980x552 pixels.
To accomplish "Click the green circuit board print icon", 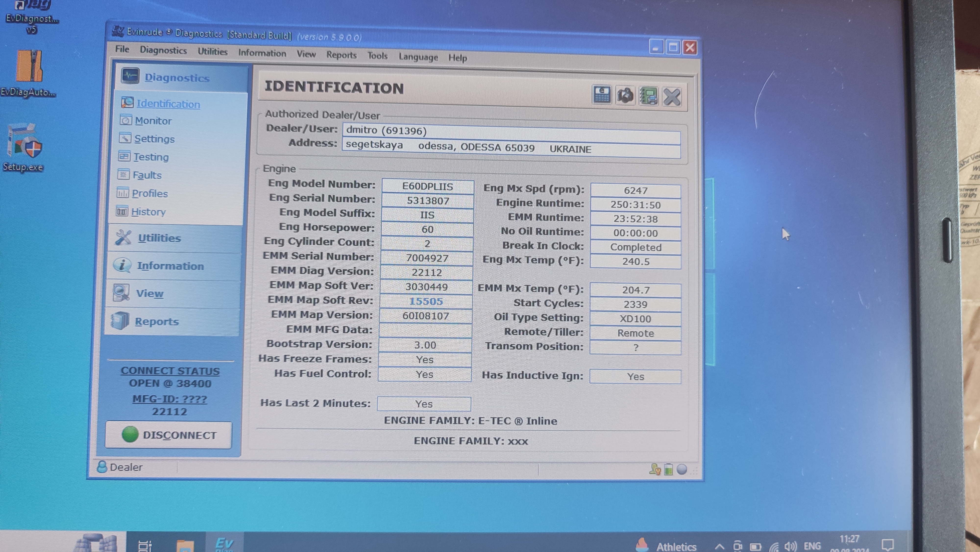I will point(648,96).
